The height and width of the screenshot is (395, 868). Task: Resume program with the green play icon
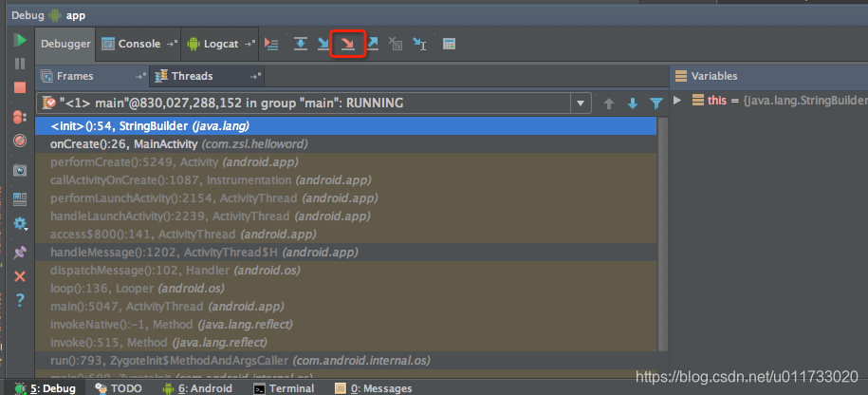coord(21,40)
